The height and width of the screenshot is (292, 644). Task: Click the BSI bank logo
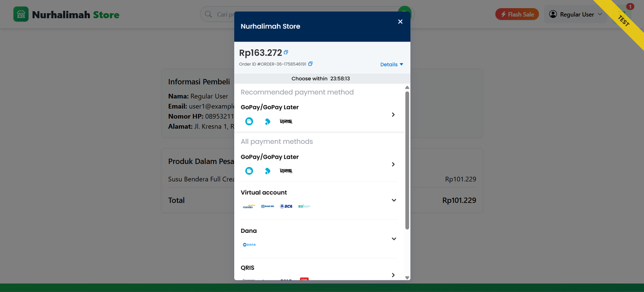pos(304,206)
